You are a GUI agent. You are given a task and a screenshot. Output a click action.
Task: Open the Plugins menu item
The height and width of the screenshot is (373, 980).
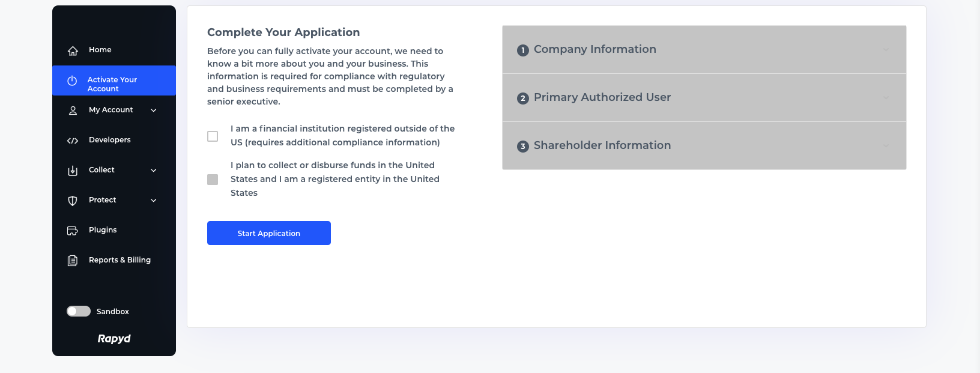coord(103,230)
